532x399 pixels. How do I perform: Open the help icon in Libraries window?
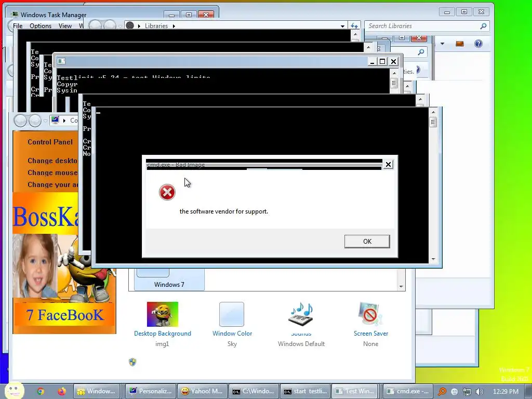(x=478, y=44)
